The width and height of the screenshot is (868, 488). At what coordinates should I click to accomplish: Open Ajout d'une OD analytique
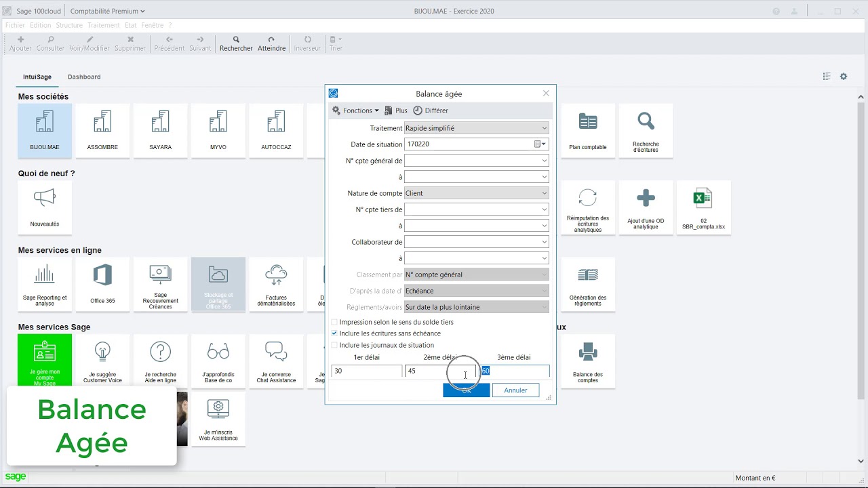point(646,207)
